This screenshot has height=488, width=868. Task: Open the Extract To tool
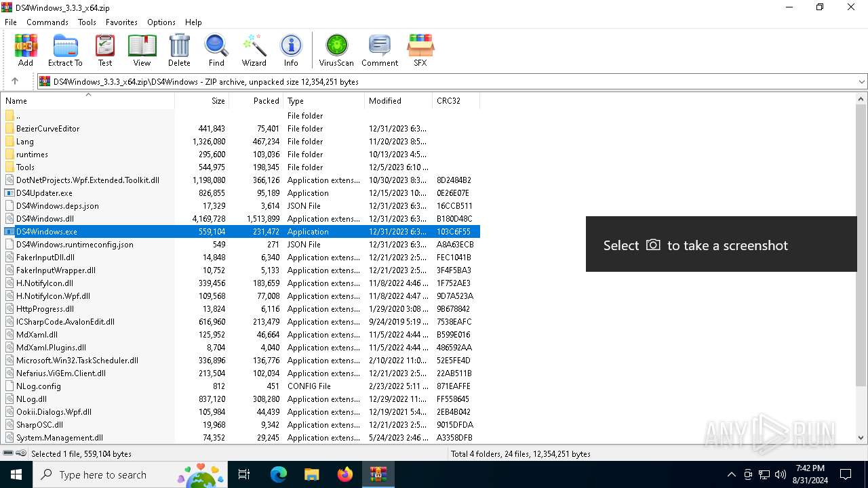pos(65,51)
